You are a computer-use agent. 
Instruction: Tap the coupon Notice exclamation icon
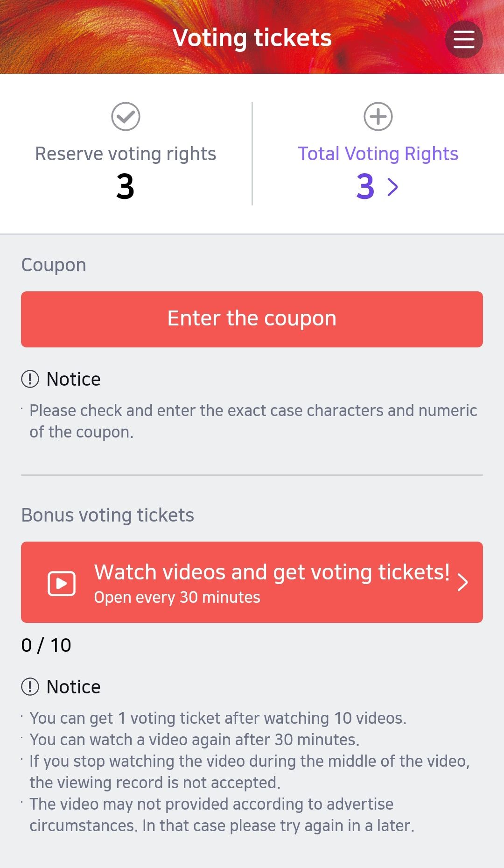pos(30,379)
